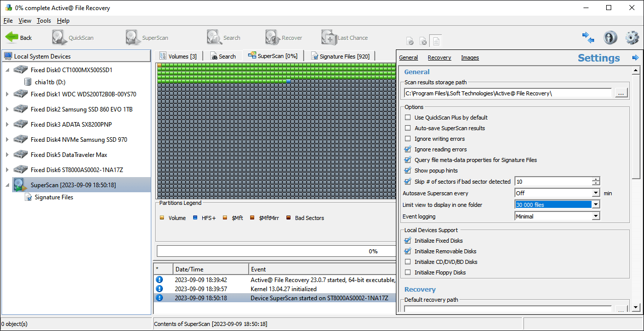Open the Tools menu
Image resolution: width=644 pixels, height=331 pixels.
[44, 21]
